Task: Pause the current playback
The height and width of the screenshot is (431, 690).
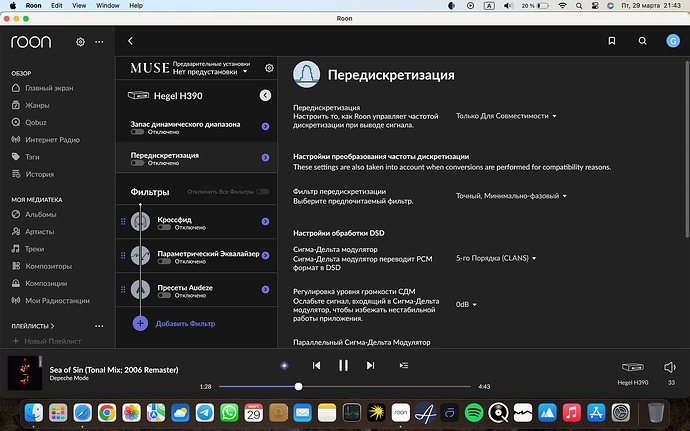Action: click(343, 365)
